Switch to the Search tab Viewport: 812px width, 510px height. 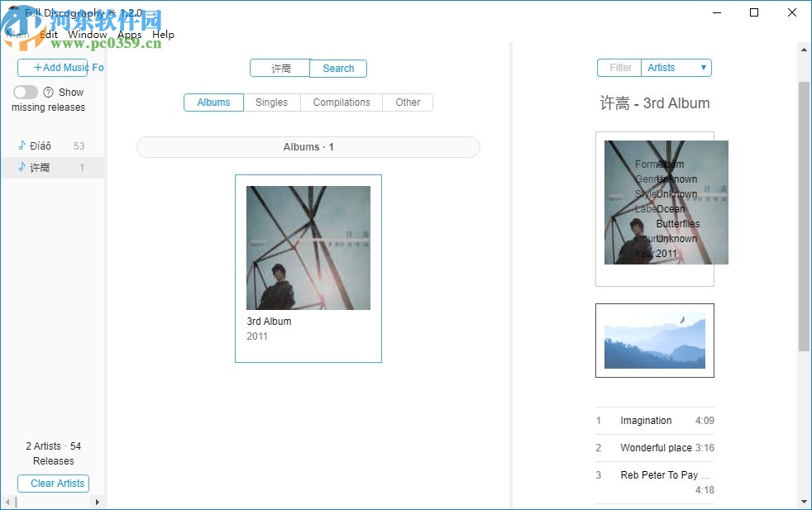337,69
